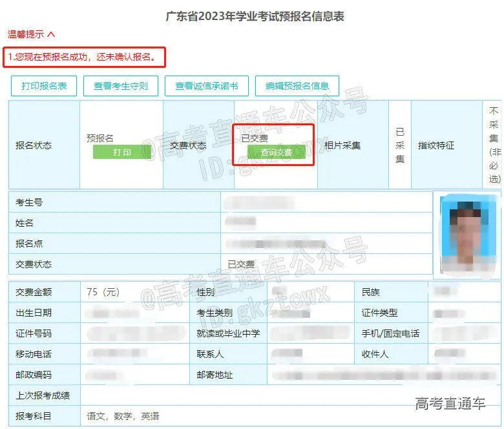Screen dimensions: 504x429
Task: Click the 邮寄地址 label
Action: point(215,375)
